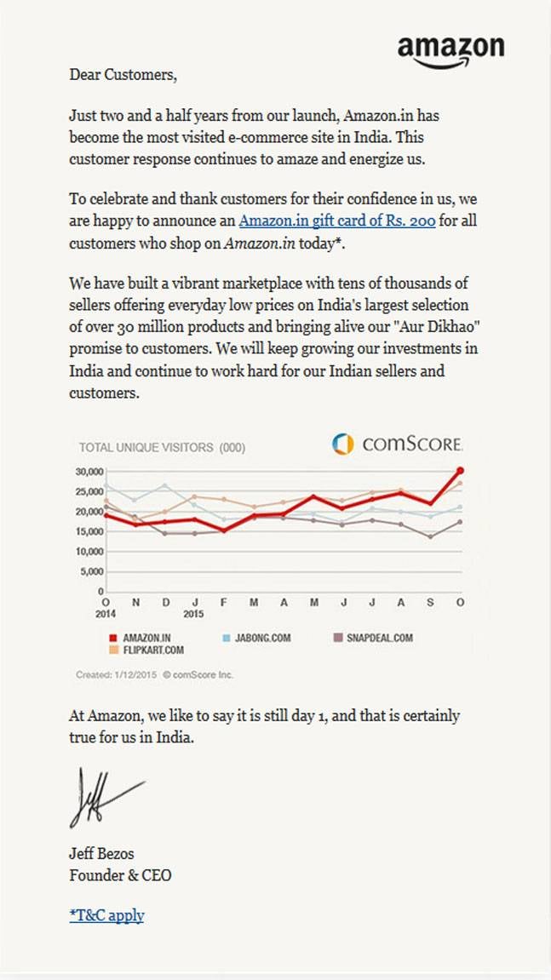This screenshot has width=551, height=980.
Task: Click the Dear Customers greeting
Action: click(123, 75)
